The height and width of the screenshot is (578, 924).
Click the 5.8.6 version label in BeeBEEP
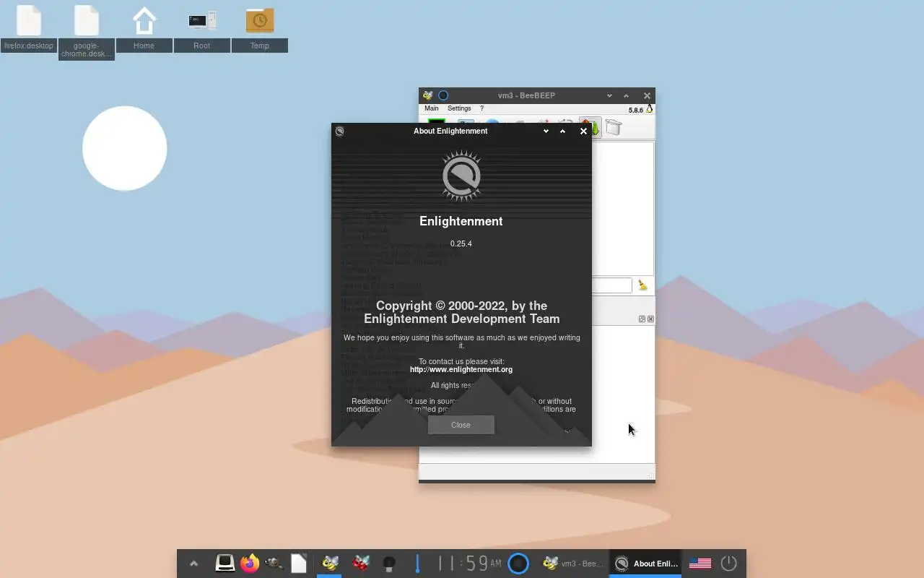[x=635, y=111]
